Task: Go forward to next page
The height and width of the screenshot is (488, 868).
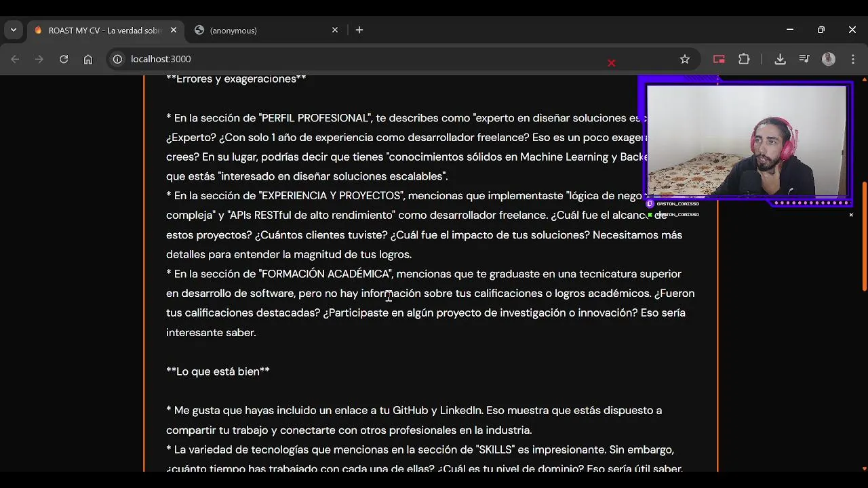Action: [x=39, y=59]
